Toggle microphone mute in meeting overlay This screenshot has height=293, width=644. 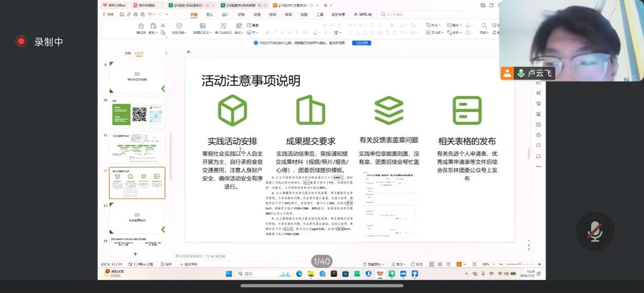(594, 231)
